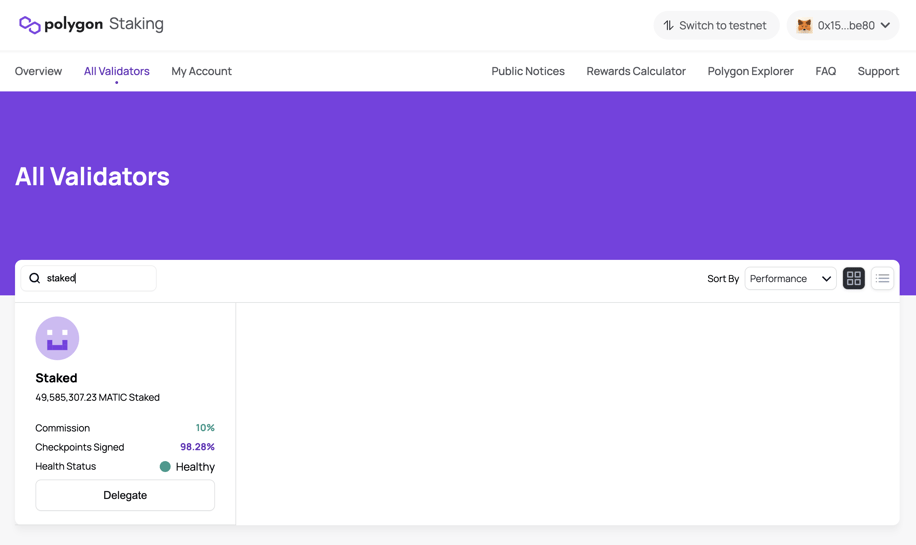
Task: Click the Sort By label
Action: (x=723, y=279)
